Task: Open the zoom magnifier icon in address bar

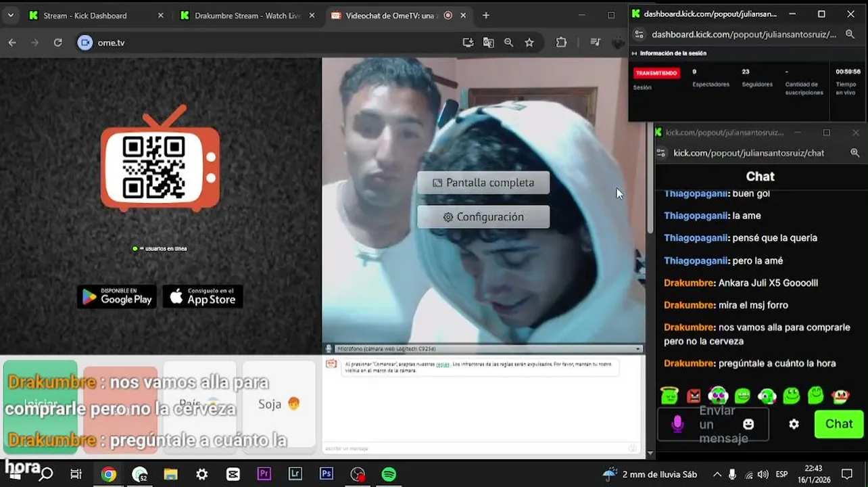Action: [x=508, y=43]
